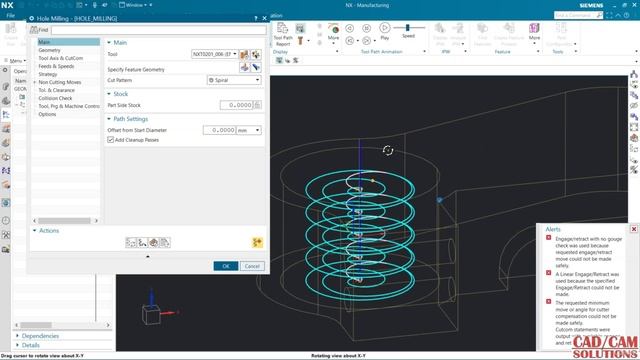
Task: Click the Select feature geometry icon
Action: (244, 67)
